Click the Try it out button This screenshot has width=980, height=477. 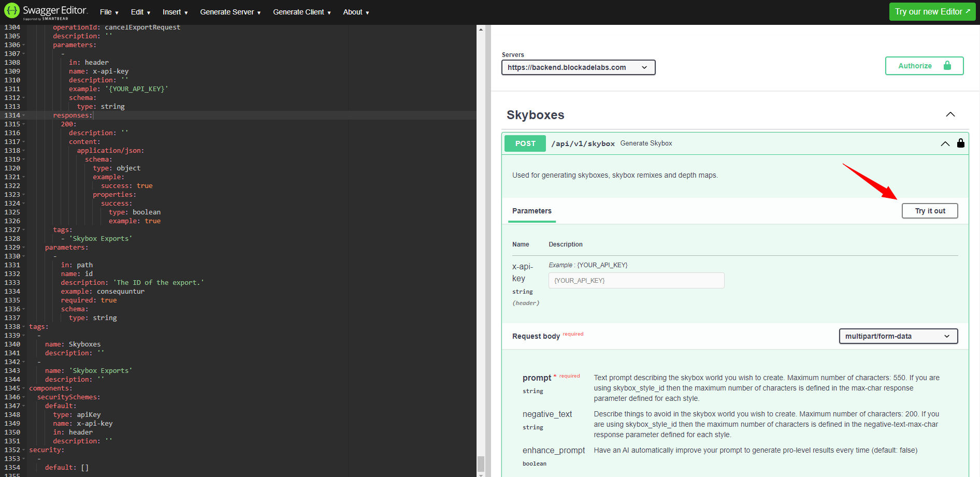[x=929, y=211]
